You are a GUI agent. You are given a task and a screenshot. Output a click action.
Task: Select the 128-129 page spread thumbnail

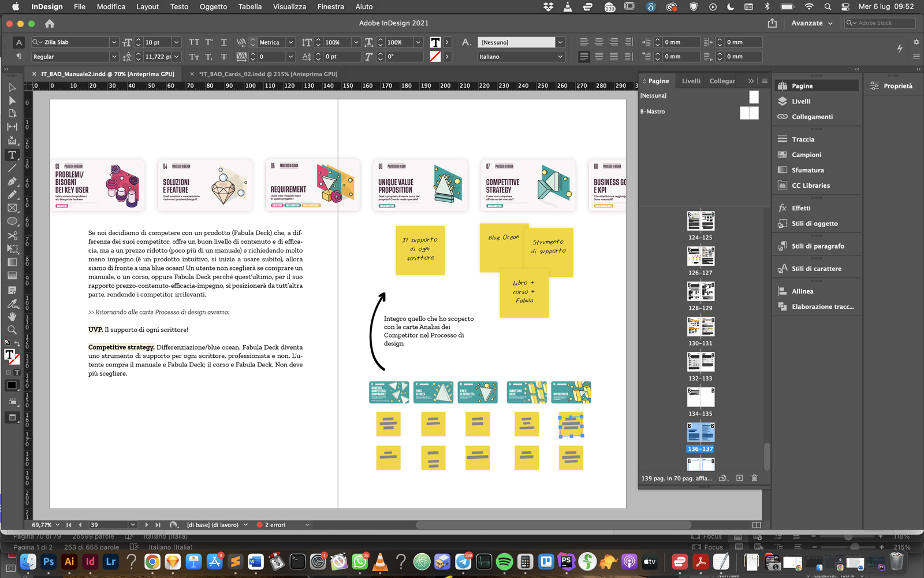(701, 292)
